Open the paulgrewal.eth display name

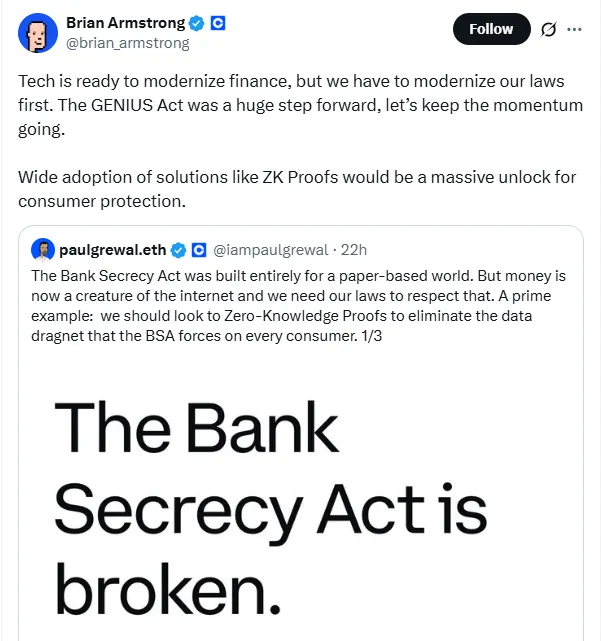click(112, 249)
